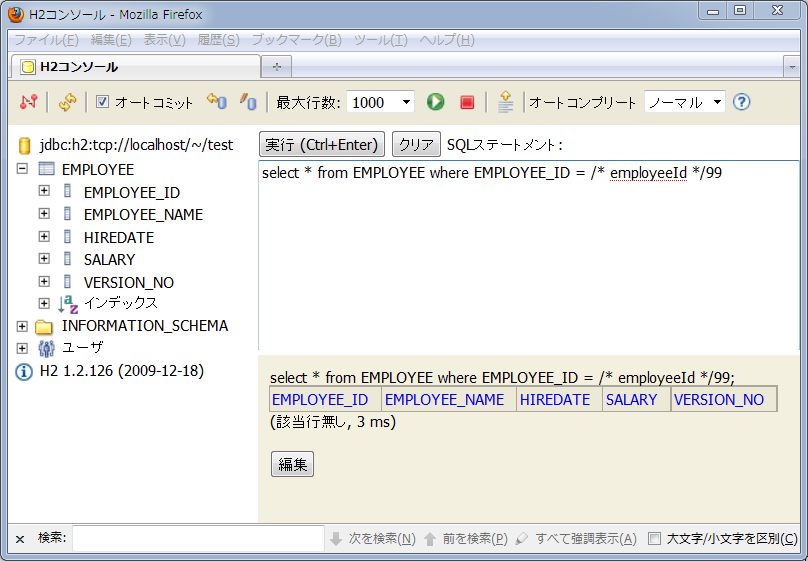Click the 実行 (Ctrl+Enter) button
This screenshot has height=561, width=808.
tap(322, 145)
